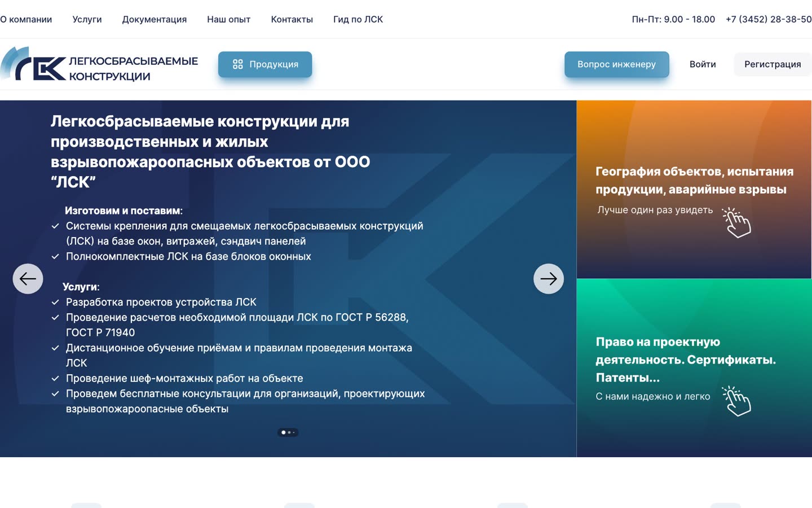Click the checkmark beside Системы крепления
This screenshot has width=812, height=508.
tap(55, 226)
